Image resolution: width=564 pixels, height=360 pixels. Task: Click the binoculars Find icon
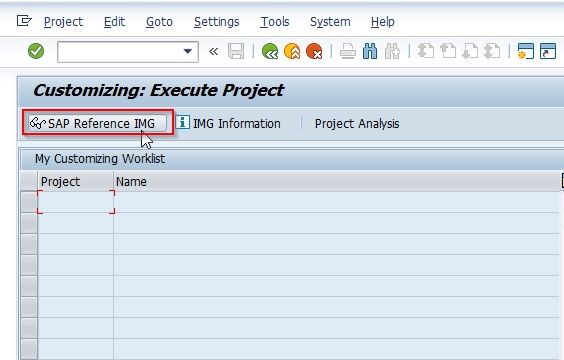(x=370, y=51)
